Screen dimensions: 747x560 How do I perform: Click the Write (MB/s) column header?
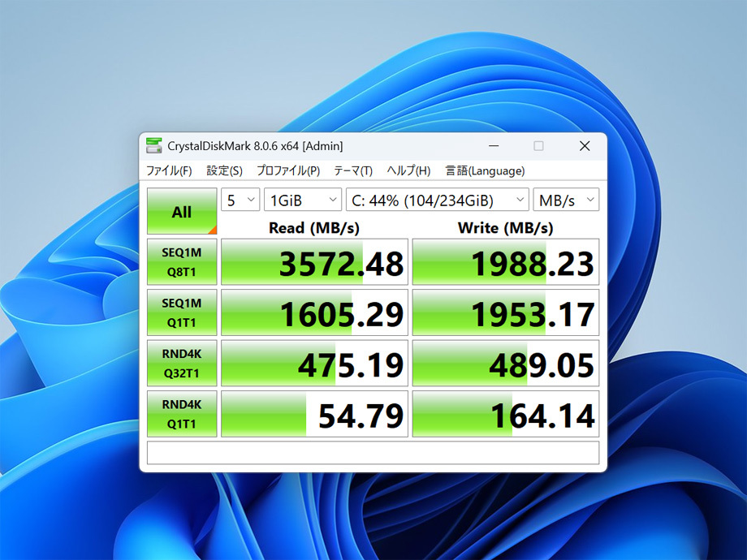tap(506, 227)
